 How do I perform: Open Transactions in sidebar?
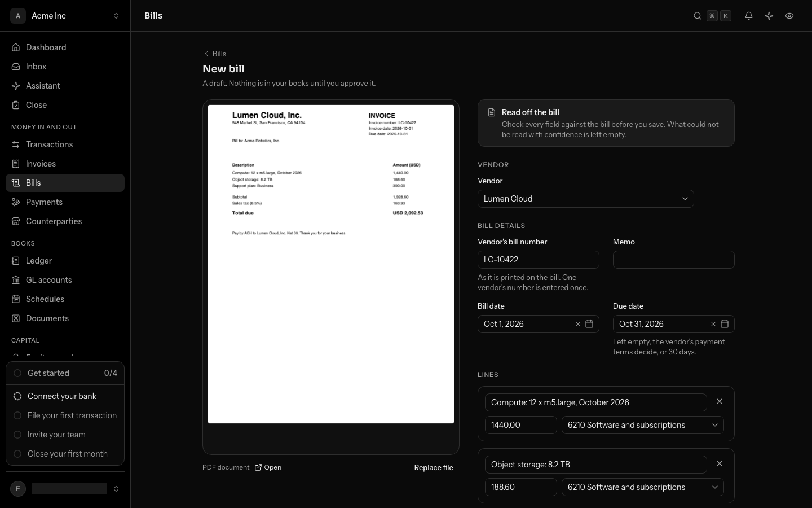65,144
